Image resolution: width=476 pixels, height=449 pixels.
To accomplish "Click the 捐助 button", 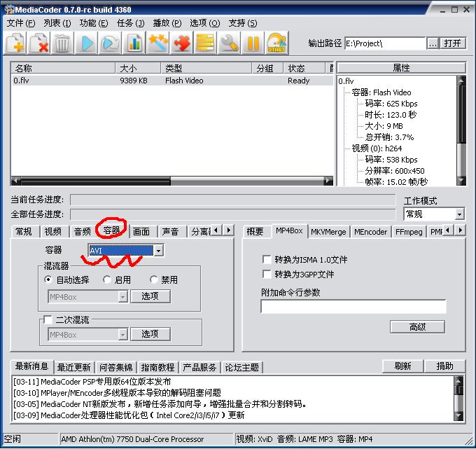I will [444, 366].
